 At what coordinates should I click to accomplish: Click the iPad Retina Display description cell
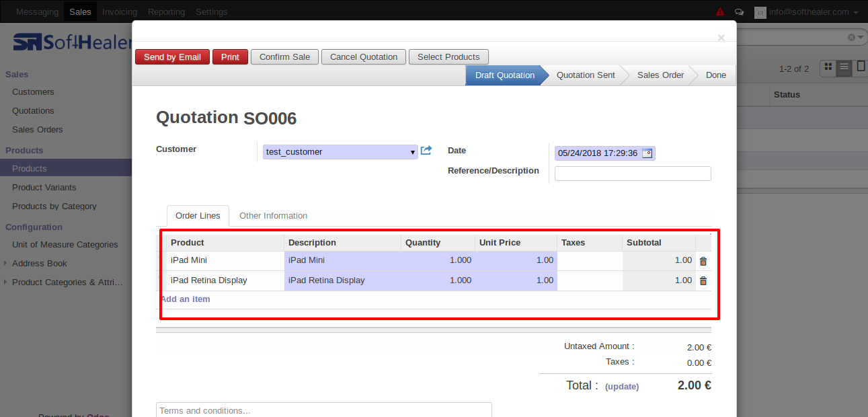(x=343, y=281)
